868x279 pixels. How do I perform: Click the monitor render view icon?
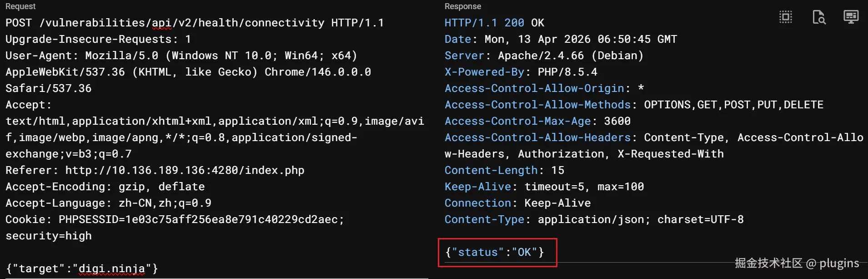(x=851, y=17)
